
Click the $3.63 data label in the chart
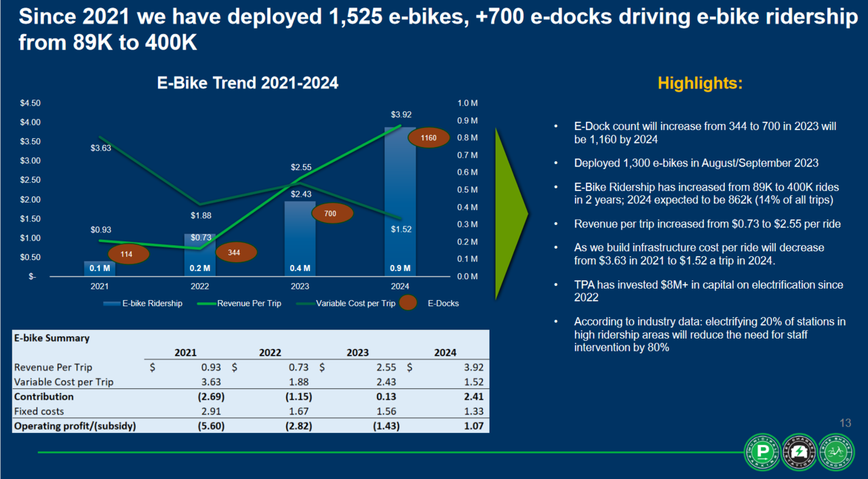[101, 148]
